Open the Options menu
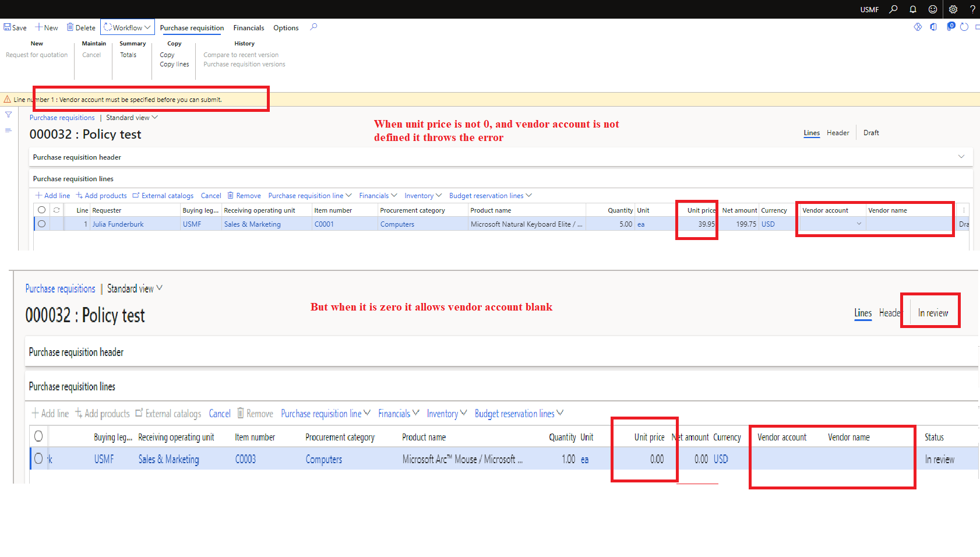 tap(285, 27)
